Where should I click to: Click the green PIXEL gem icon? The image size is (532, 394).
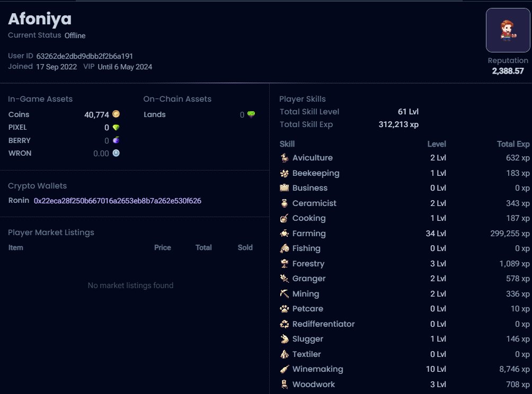pyautogui.click(x=116, y=128)
